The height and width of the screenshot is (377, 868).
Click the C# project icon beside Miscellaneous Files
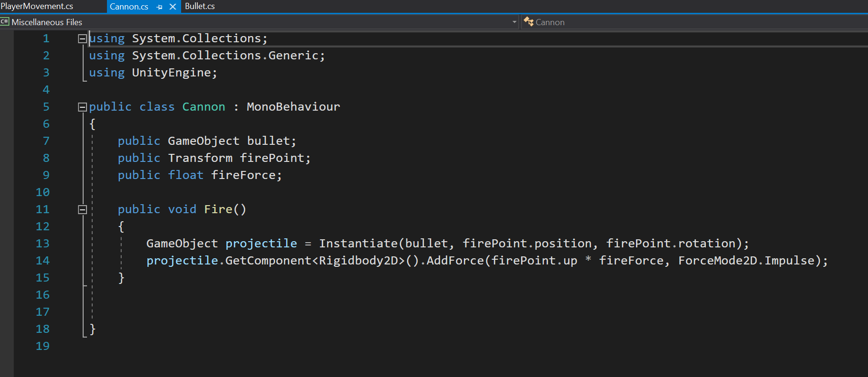pos(5,22)
